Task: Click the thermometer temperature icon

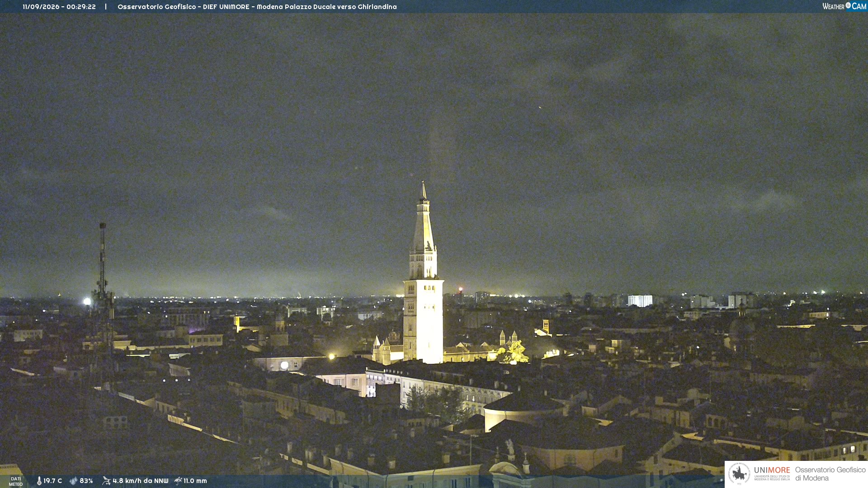Action: (39, 481)
